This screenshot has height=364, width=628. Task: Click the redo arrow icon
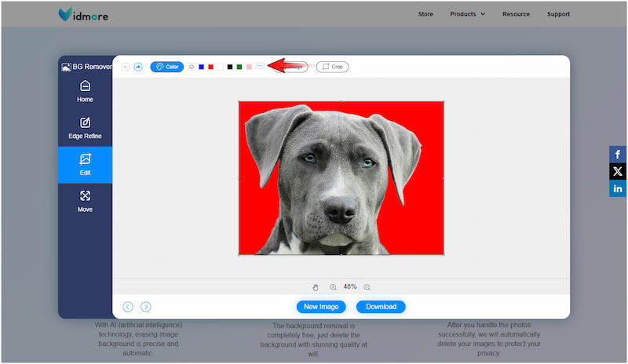(x=138, y=67)
